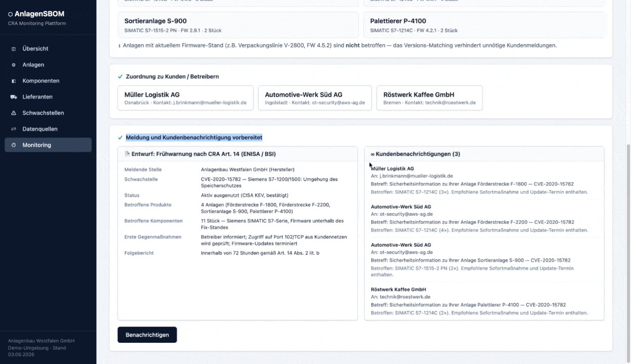Click the Anlagen sidebar icon

pos(14,65)
